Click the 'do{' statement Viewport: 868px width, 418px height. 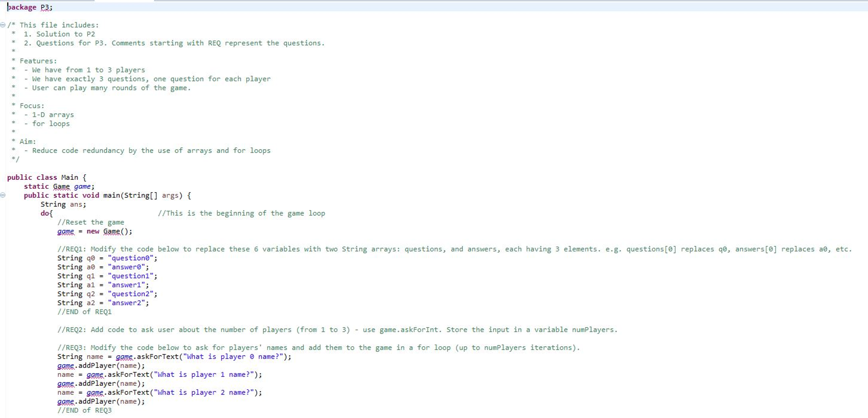pos(47,213)
